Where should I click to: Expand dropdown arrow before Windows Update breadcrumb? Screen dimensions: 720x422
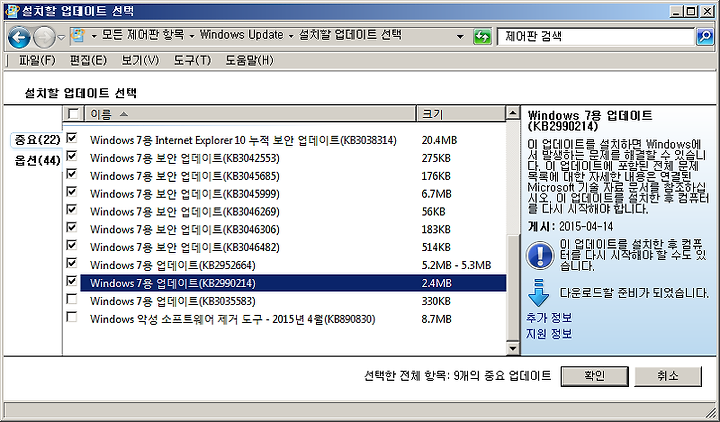(192, 36)
